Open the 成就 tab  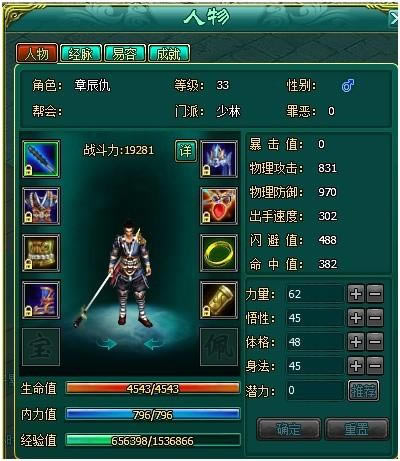point(169,53)
